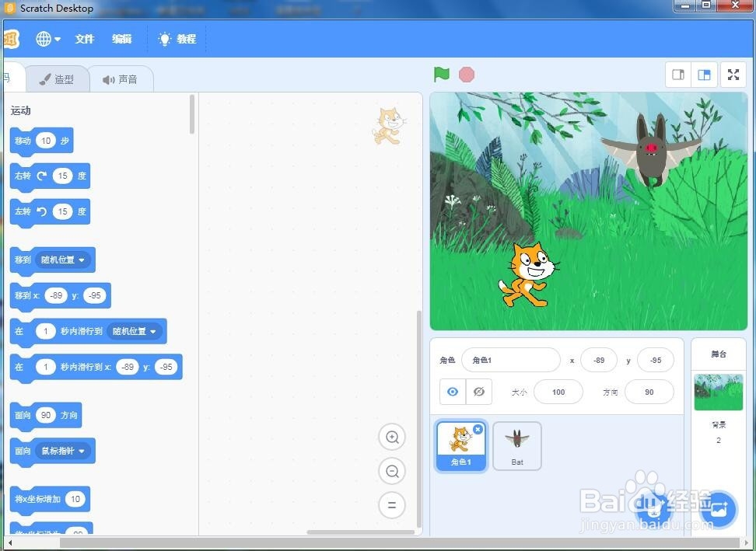Image resolution: width=756 pixels, height=551 pixels.
Task: Open 鼠标指针 dropdown in 面向 block
Action: pos(63,451)
